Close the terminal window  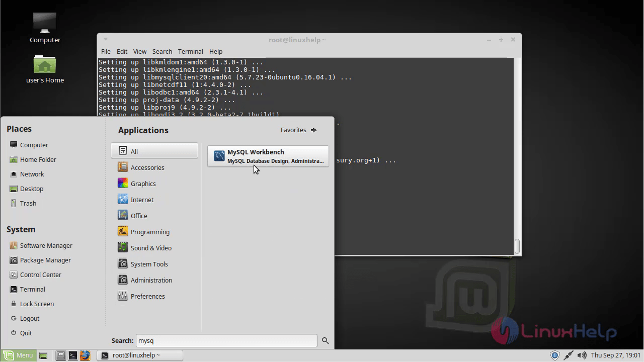click(x=513, y=40)
